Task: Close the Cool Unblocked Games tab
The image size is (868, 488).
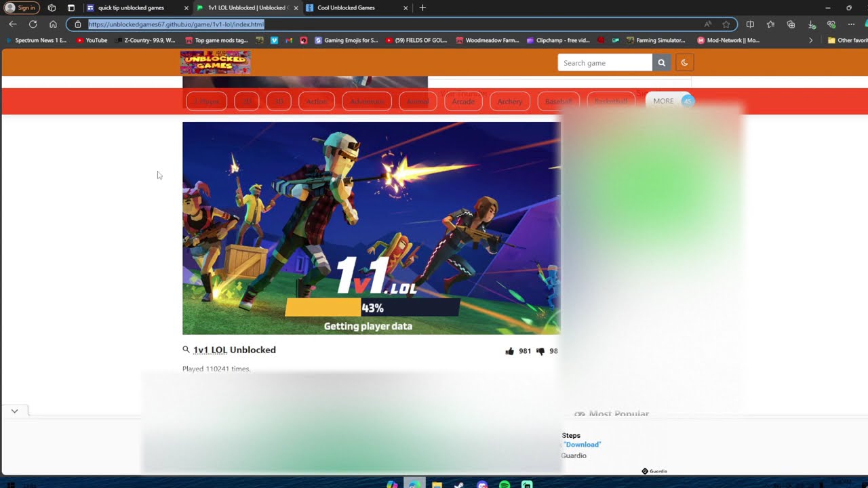Action: pos(406,7)
